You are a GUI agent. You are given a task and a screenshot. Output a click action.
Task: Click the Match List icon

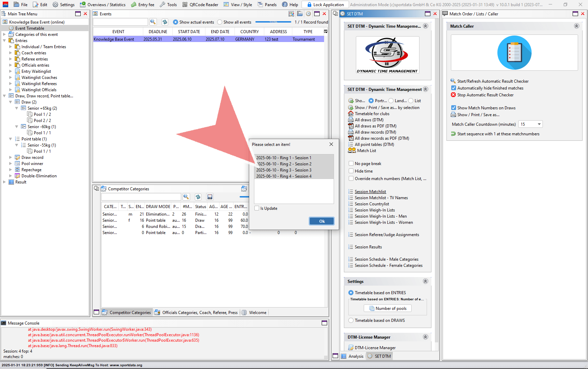(352, 150)
